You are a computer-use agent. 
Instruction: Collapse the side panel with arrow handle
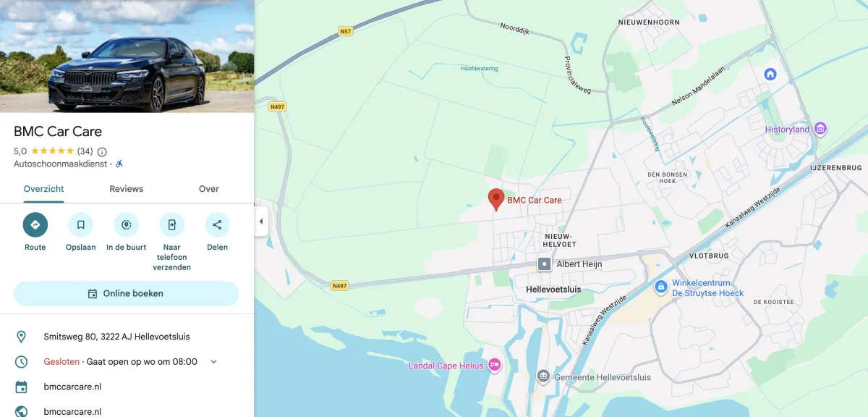261,222
